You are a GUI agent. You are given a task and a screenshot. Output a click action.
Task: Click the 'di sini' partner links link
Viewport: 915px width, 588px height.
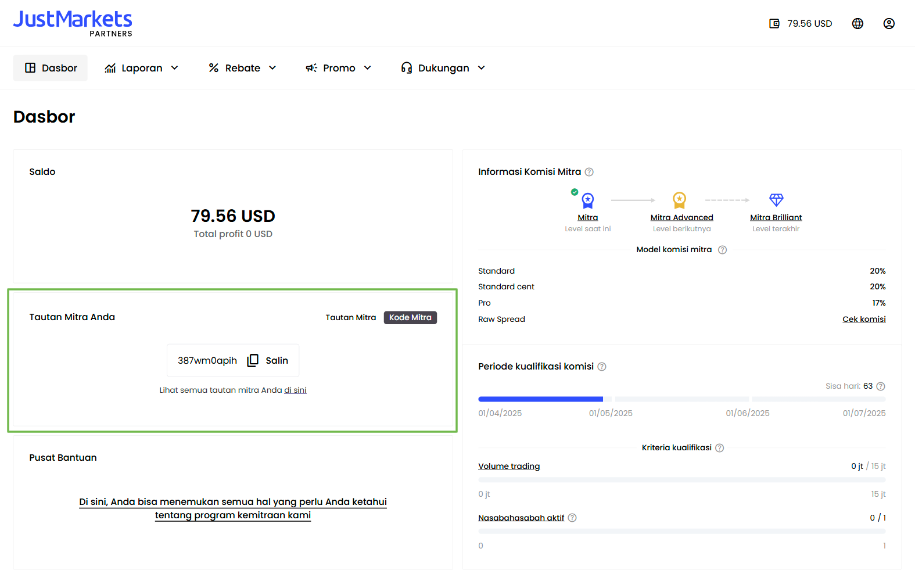coord(295,390)
